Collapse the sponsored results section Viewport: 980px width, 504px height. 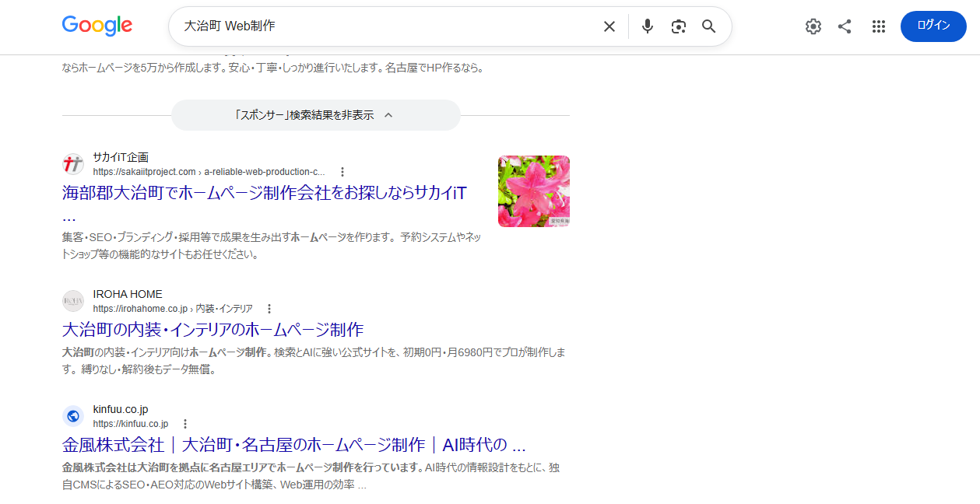[316, 115]
